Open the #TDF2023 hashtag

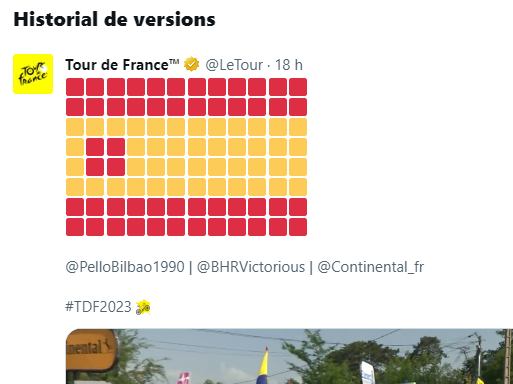(98, 307)
